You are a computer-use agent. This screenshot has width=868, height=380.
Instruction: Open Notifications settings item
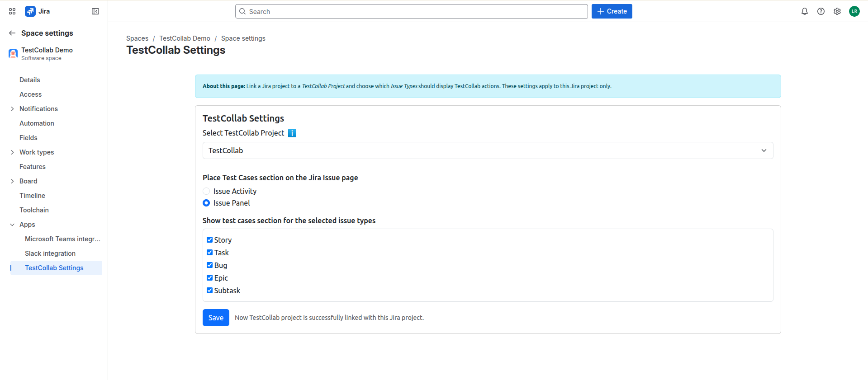pos(38,109)
